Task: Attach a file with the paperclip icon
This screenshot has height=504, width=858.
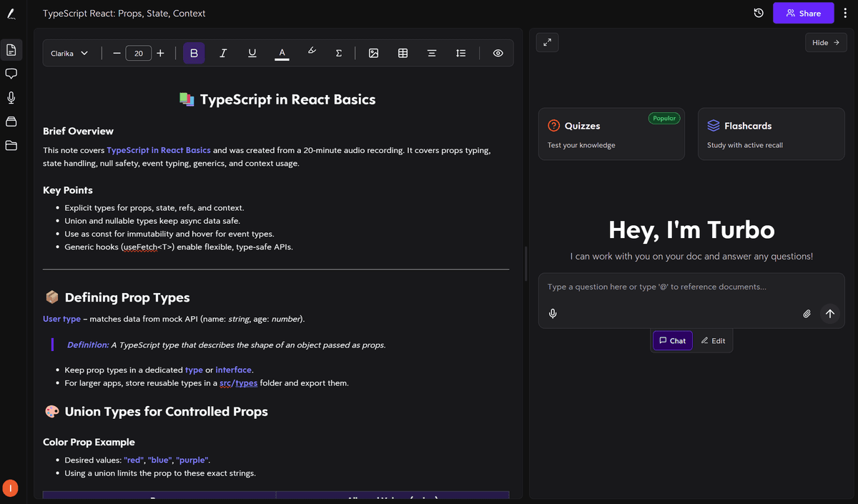Action: (x=807, y=313)
